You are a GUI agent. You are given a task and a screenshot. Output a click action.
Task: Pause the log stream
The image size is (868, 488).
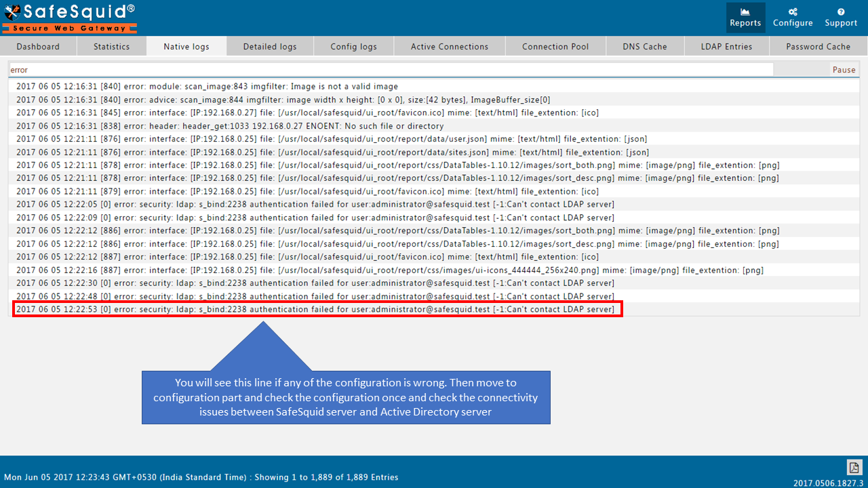[x=844, y=70]
